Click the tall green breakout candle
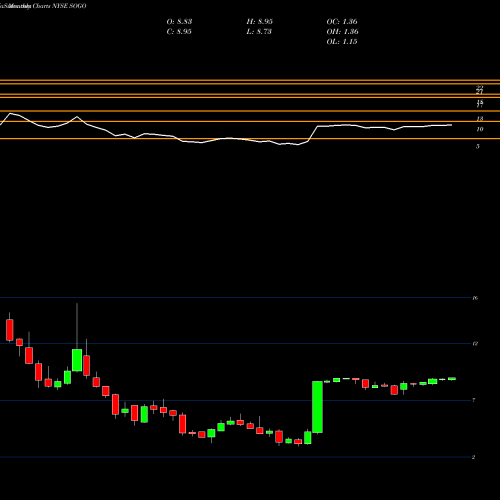 click(317, 407)
